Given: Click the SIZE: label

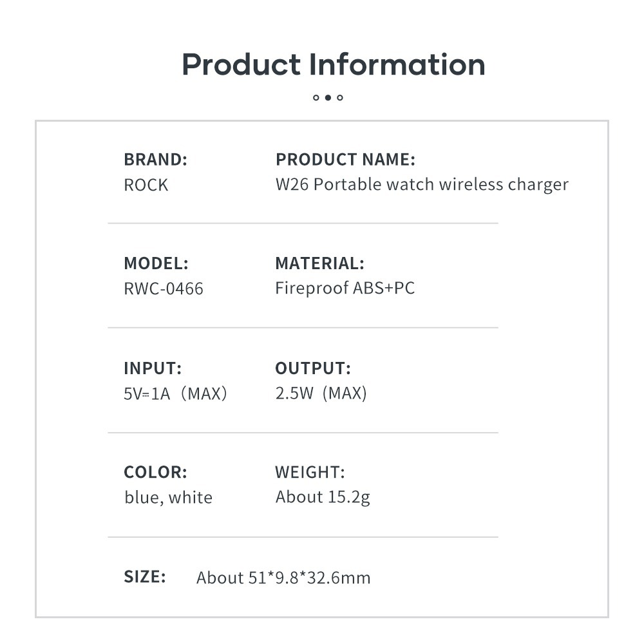Looking at the screenshot, I should (145, 576).
